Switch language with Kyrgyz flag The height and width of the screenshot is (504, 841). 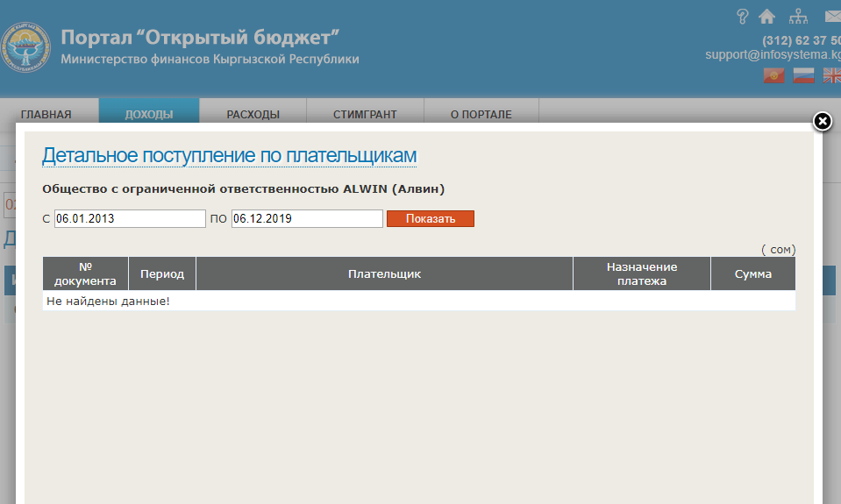tap(773, 76)
